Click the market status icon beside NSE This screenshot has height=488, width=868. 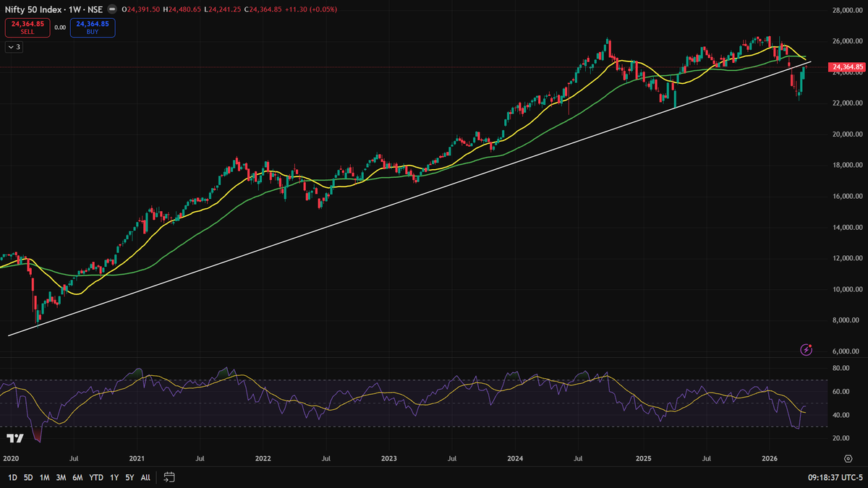coord(111,9)
